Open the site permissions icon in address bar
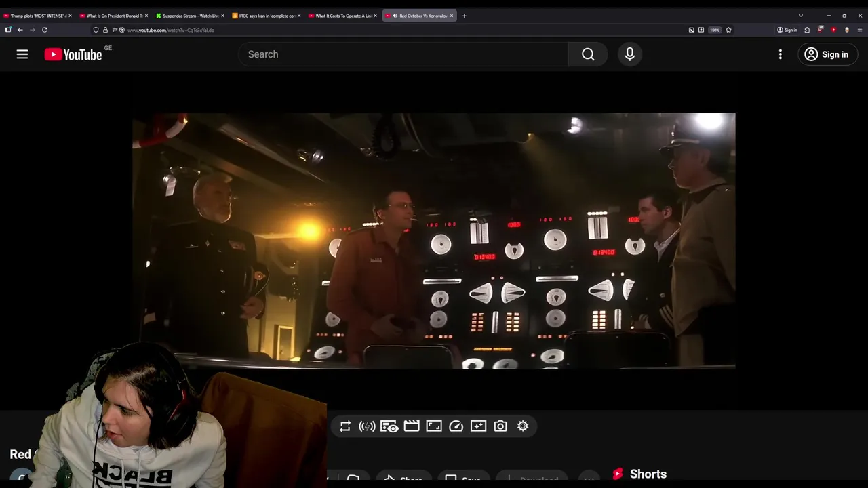This screenshot has height=488, width=868. click(115, 30)
